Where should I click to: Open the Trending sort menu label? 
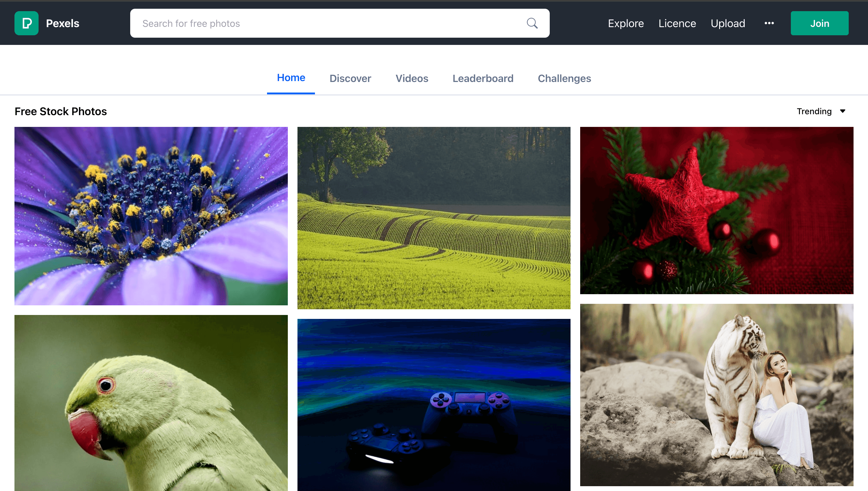click(x=814, y=111)
